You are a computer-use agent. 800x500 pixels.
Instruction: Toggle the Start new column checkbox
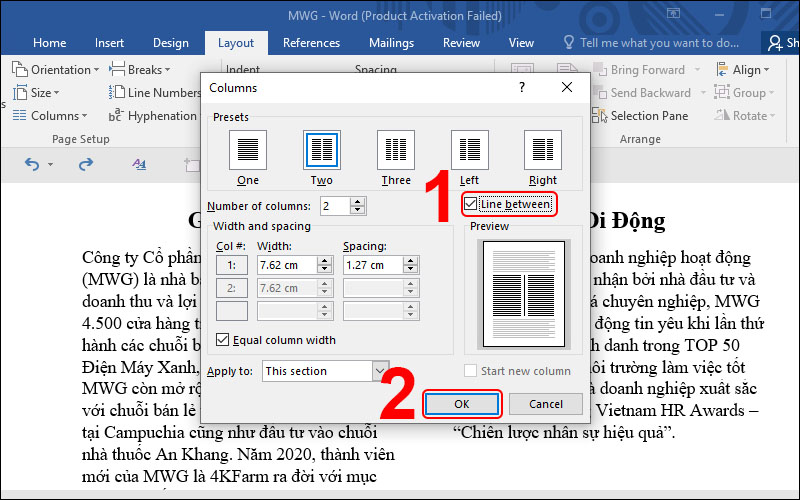click(x=470, y=371)
